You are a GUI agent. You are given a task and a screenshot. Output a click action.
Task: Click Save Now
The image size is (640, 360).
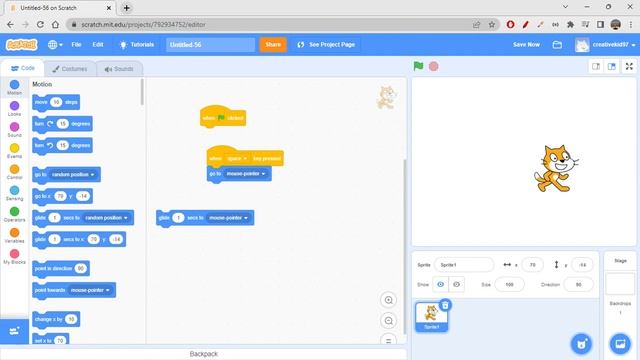(526, 44)
